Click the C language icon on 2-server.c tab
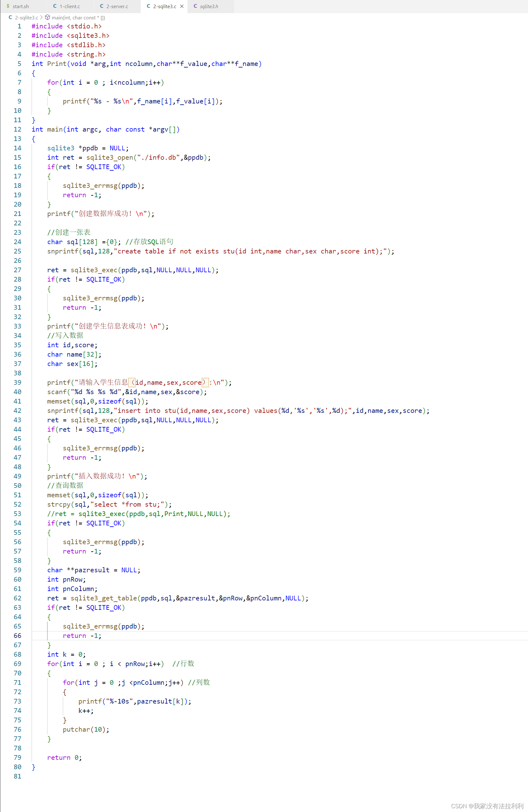 tap(101, 6)
